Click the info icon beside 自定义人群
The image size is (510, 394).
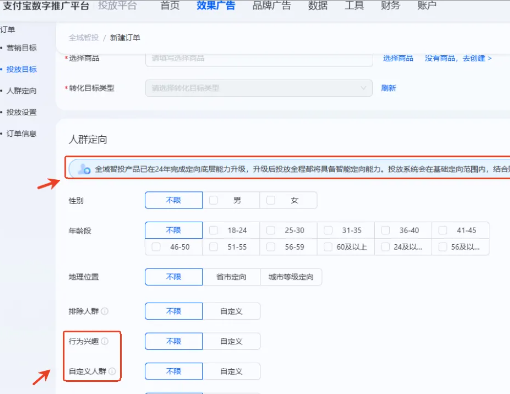coord(112,371)
